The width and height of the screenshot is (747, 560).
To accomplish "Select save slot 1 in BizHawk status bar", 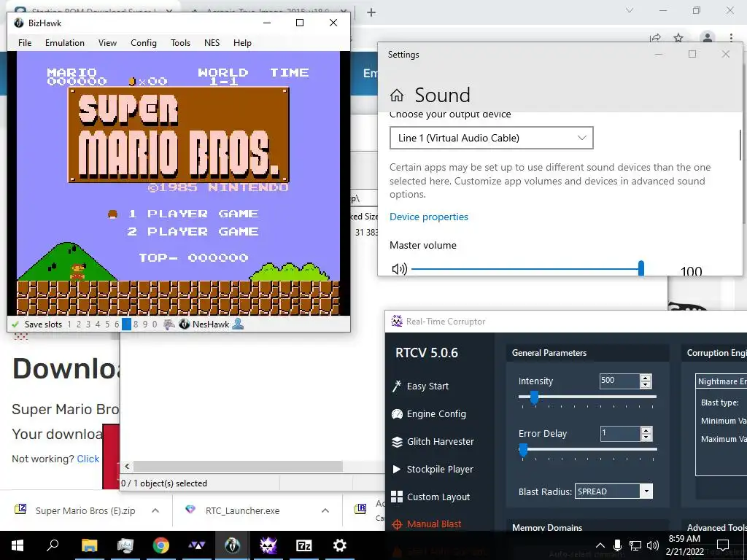I will (69, 324).
